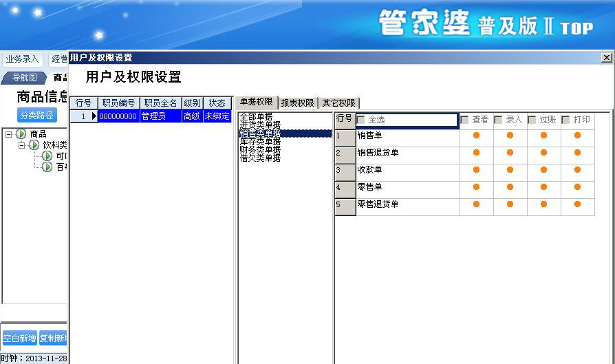
Task: Toggle 录入 permission dot for 销售退货单
Action: point(510,153)
